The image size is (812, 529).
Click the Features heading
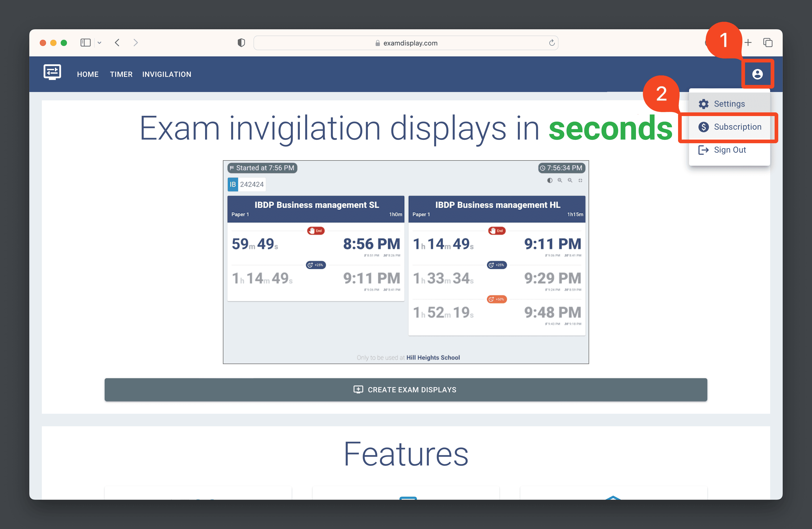(406, 454)
